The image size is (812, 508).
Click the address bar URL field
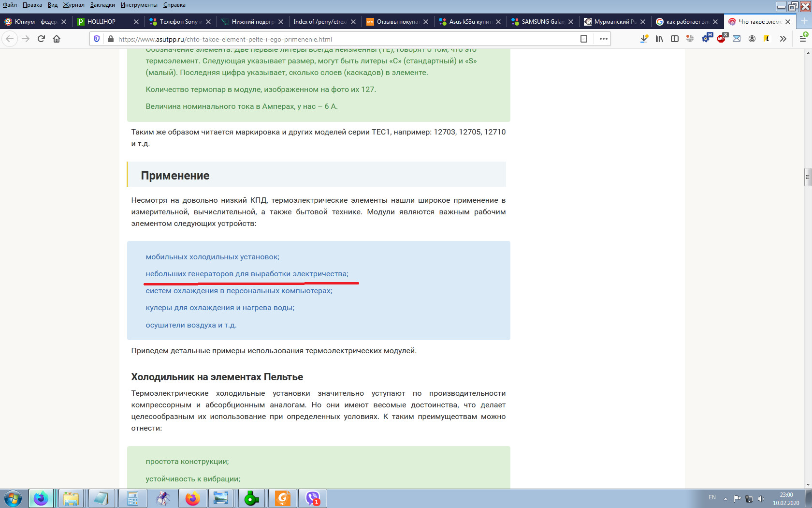point(338,39)
